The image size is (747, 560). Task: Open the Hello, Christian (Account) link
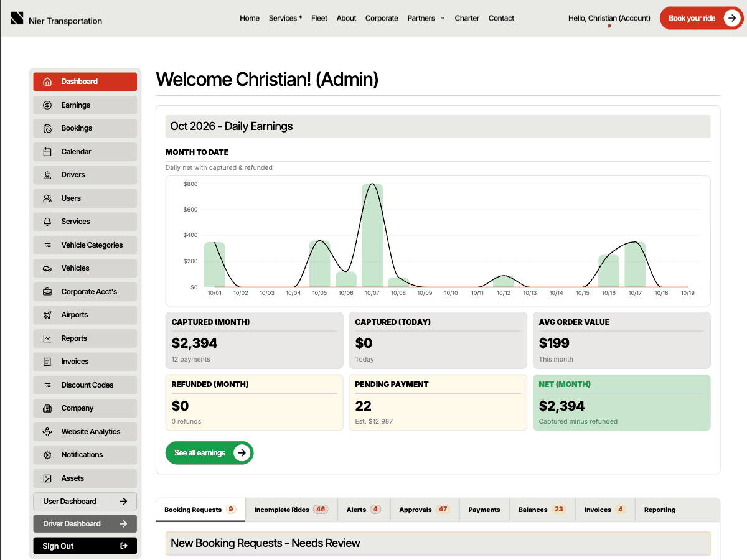pos(609,19)
